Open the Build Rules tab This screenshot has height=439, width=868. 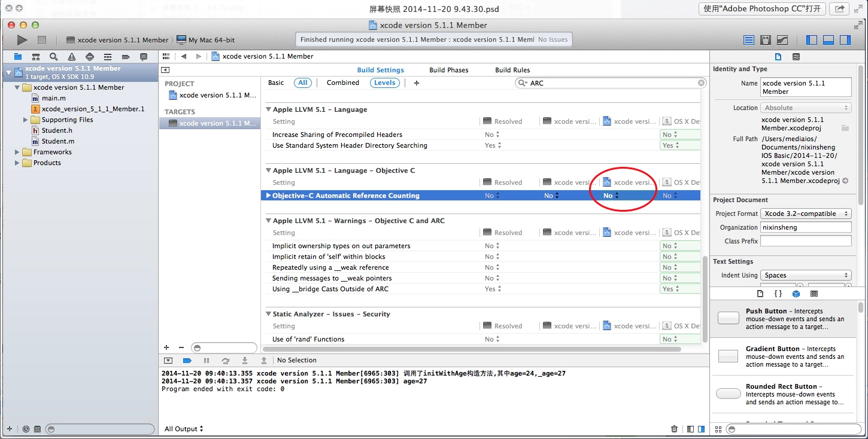coord(512,70)
